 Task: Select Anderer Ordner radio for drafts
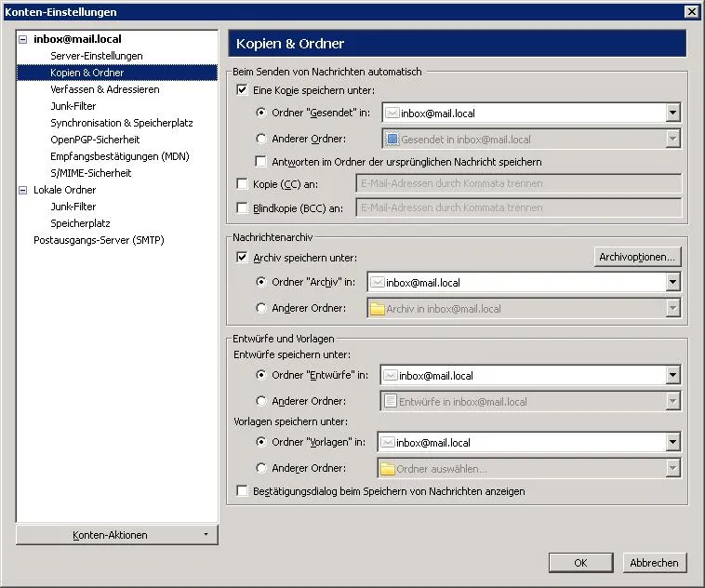(x=260, y=401)
